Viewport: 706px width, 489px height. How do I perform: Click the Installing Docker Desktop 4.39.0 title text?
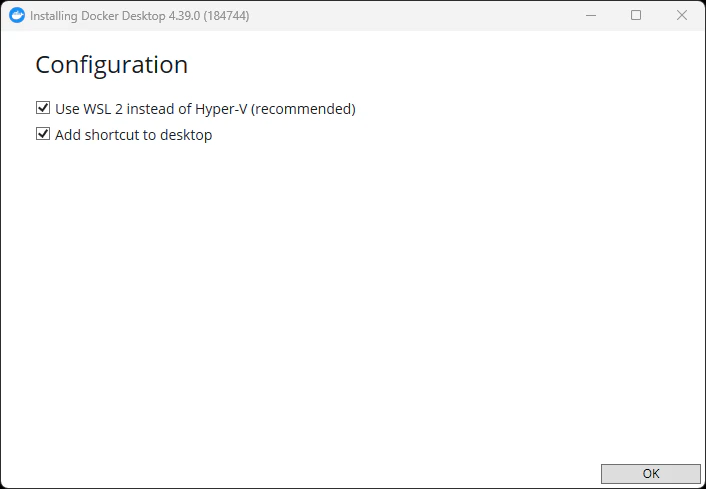click(x=140, y=16)
